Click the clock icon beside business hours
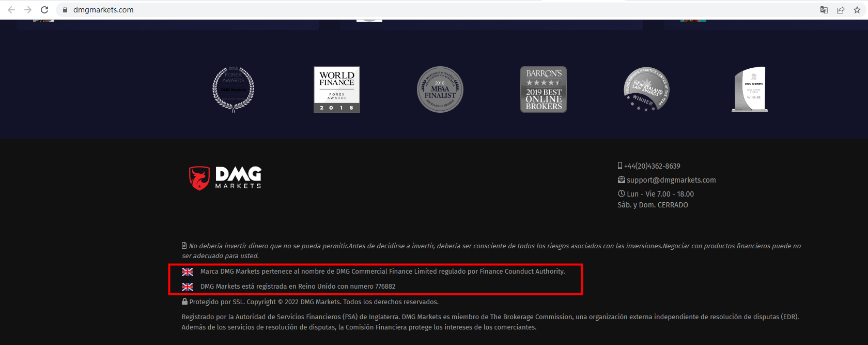The height and width of the screenshot is (345, 868). tap(622, 193)
